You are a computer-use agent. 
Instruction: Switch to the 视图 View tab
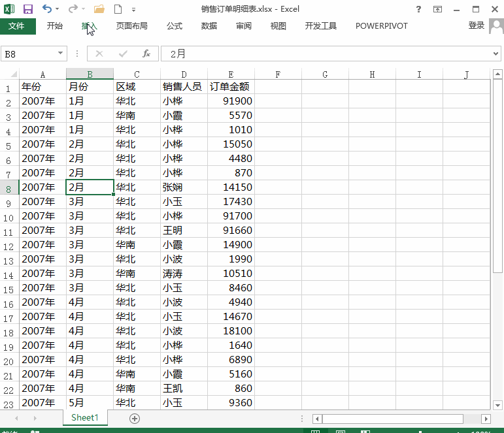click(x=278, y=26)
